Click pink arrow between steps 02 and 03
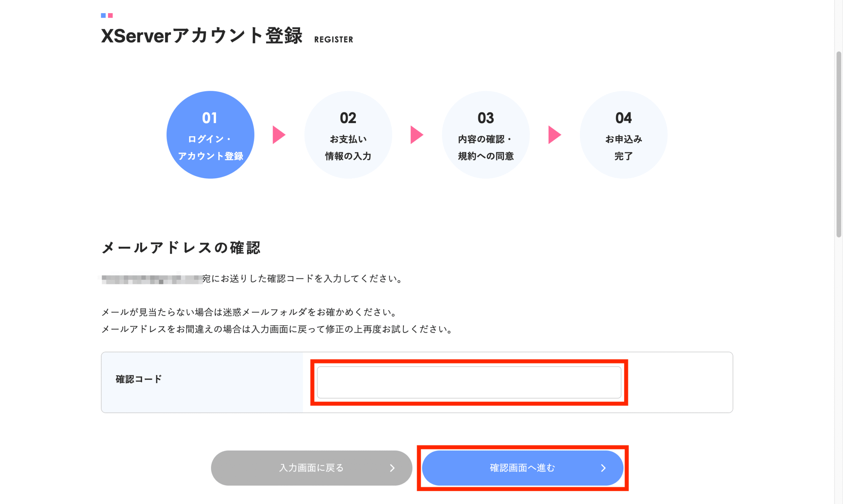The height and width of the screenshot is (504, 843). pyautogui.click(x=417, y=135)
